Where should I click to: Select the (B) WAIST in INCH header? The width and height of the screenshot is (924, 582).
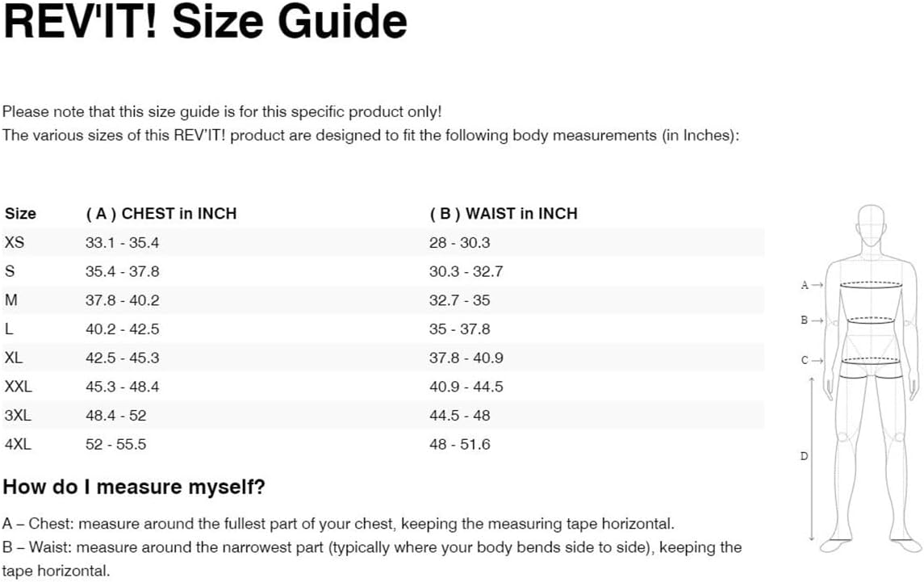(504, 214)
